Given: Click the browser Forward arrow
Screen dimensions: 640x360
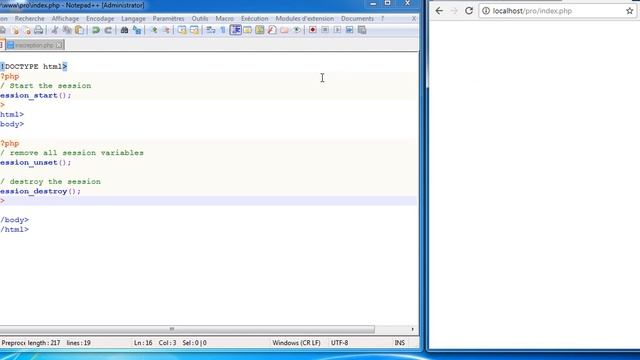Looking at the screenshot, I should (454, 11).
